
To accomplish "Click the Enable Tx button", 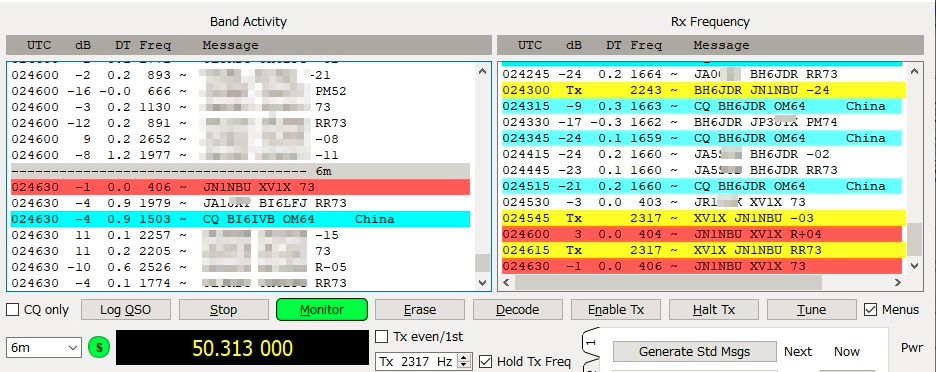I will coord(616,310).
